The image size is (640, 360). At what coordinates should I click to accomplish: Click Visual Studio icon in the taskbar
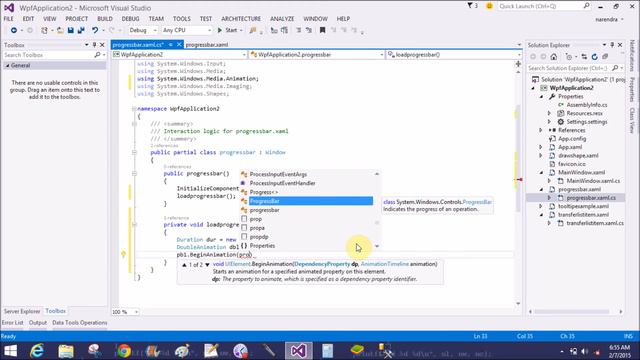[x=298, y=351]
